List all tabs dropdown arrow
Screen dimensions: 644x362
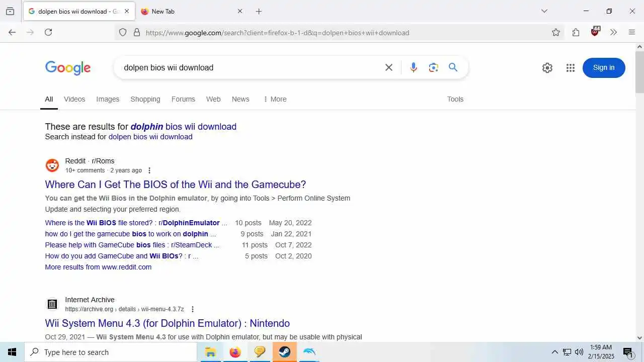pos(544,11)
